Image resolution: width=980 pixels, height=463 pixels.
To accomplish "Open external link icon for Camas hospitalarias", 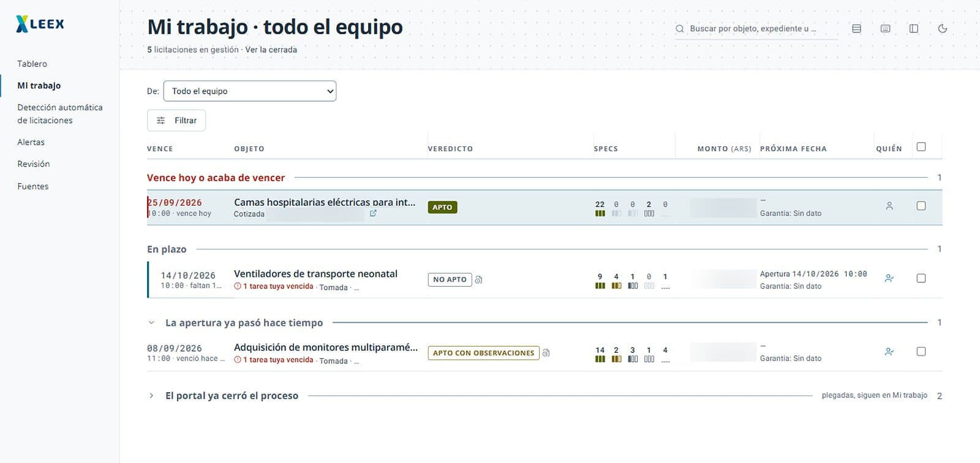I will click(373, 213).
